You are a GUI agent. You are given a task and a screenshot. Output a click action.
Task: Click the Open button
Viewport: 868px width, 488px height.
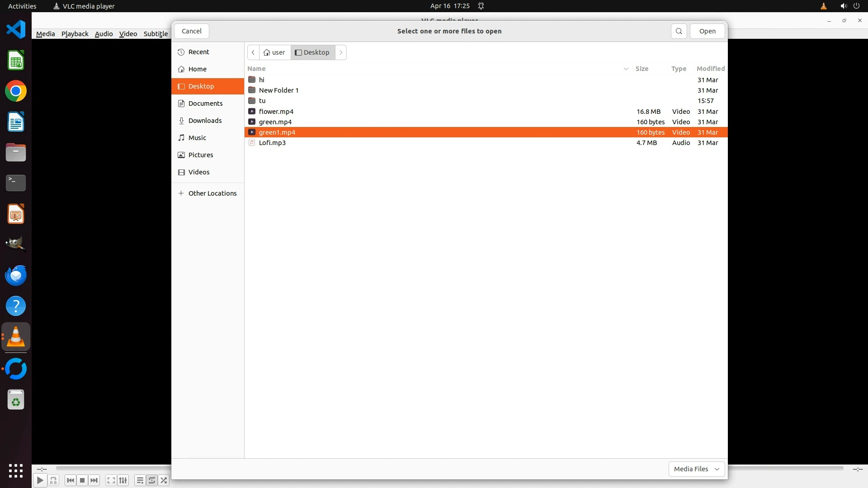[707, 31]
